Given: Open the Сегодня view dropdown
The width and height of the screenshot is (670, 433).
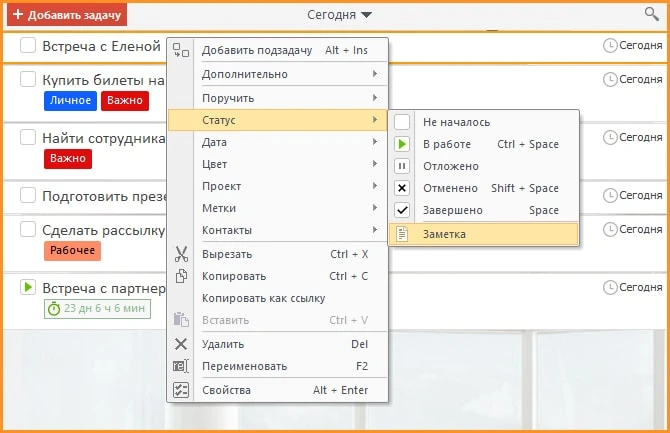Looking at the screenshot, I should [339, 15].
